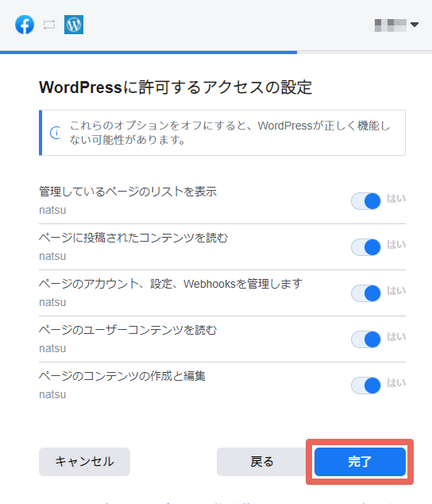Click the はい label beside ページのユーザーコンテンツを読む
This screenshot has height=504, width=432.
coord(396,337)
